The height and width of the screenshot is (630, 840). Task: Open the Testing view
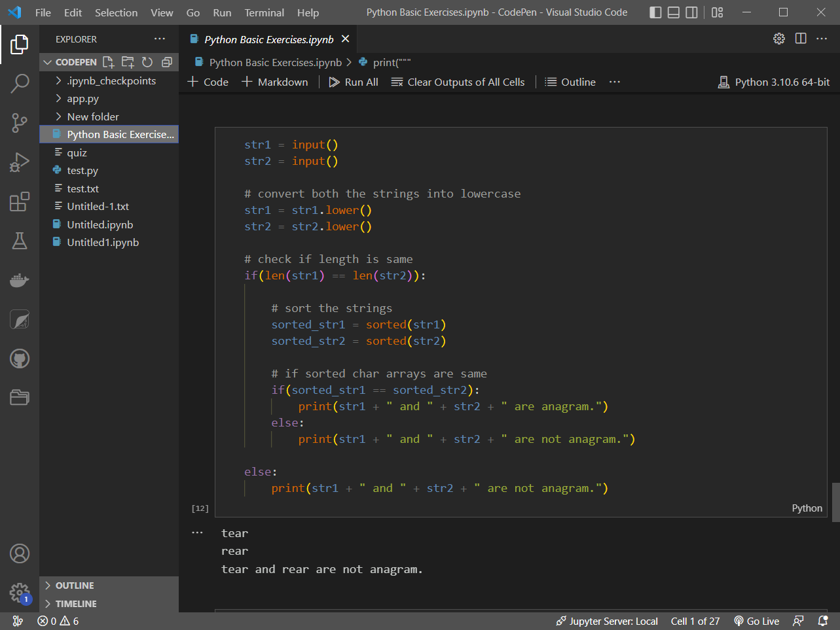pos(20,241)
